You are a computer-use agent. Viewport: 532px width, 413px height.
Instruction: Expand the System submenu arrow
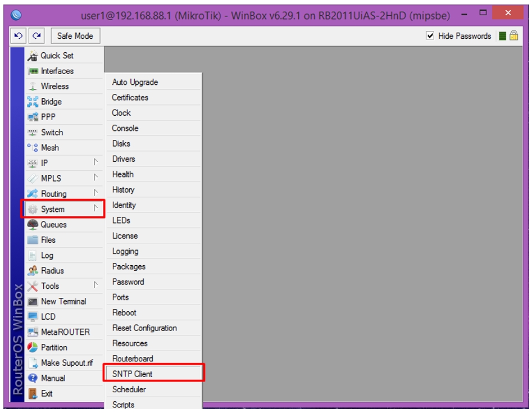tap(96, 208)
